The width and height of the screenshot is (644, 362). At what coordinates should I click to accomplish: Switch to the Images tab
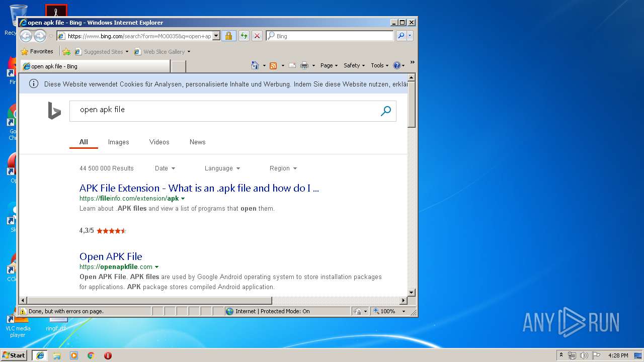(x=119, y=142)
